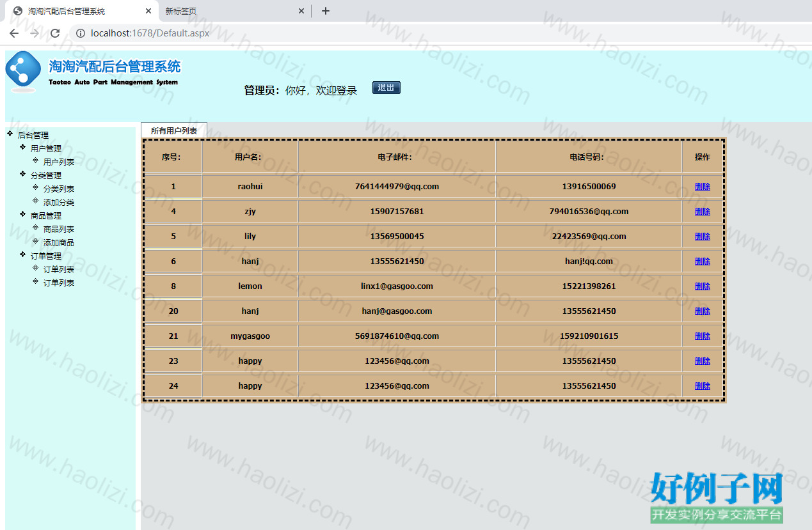The image size is (812, 530).
Task: Click the username cell raohui
Action: pos(250,187)
